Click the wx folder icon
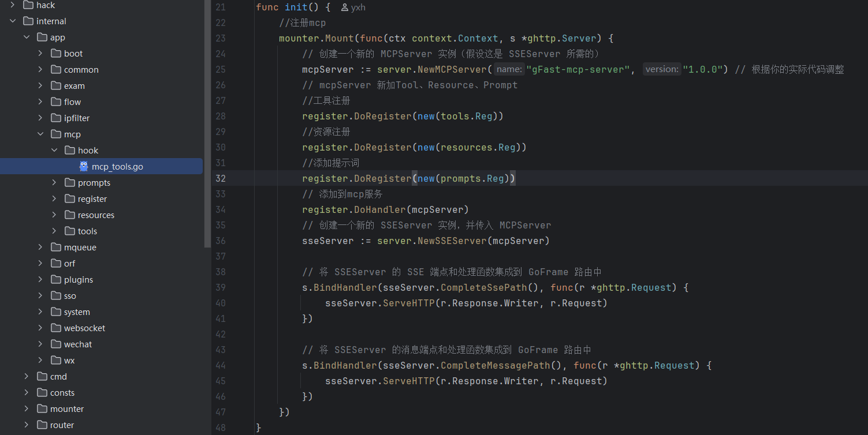The width and height of the screenshot is (868, 435). [55, 361]
